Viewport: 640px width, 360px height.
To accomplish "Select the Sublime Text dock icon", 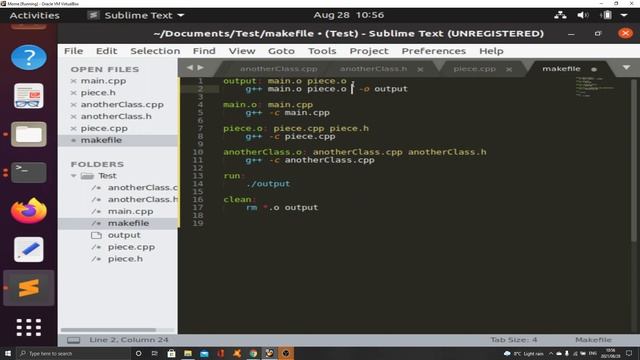I will [29, 288].
